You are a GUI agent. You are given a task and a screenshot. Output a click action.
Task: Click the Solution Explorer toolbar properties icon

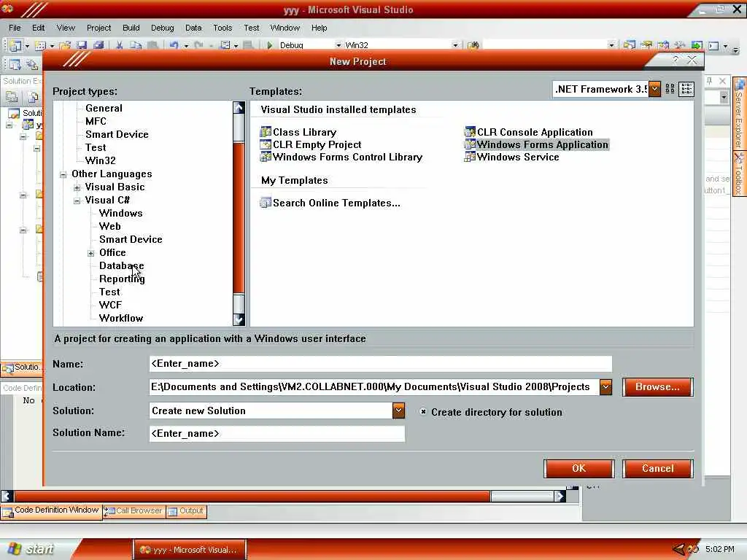click(12, 98)
